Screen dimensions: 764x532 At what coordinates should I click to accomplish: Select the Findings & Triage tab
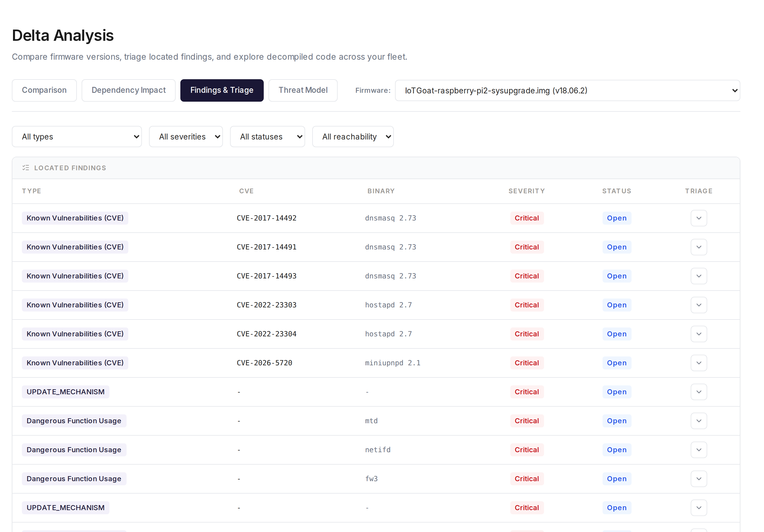[x=222, y=90]
